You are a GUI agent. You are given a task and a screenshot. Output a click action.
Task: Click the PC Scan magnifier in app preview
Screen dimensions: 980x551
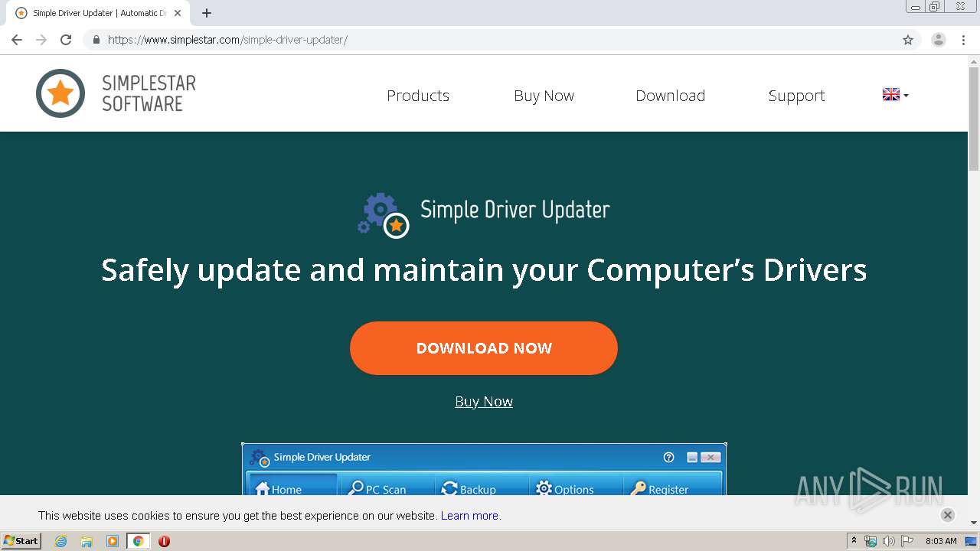pos(355,488)
